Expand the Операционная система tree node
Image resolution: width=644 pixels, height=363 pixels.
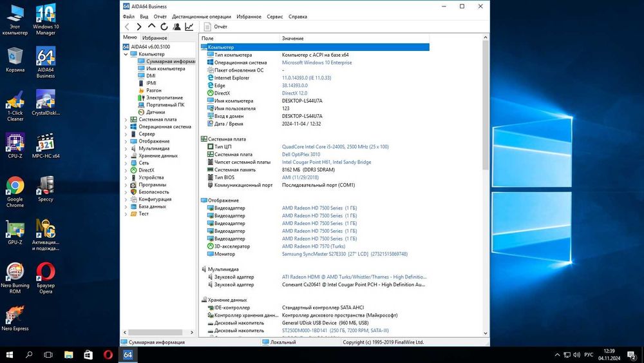pos(126,127)
